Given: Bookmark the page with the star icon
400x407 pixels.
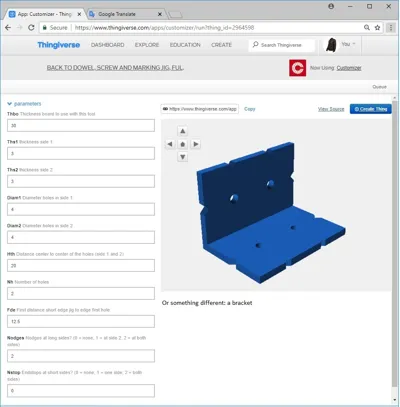Looking at the screenshot, I should point(377,28).
